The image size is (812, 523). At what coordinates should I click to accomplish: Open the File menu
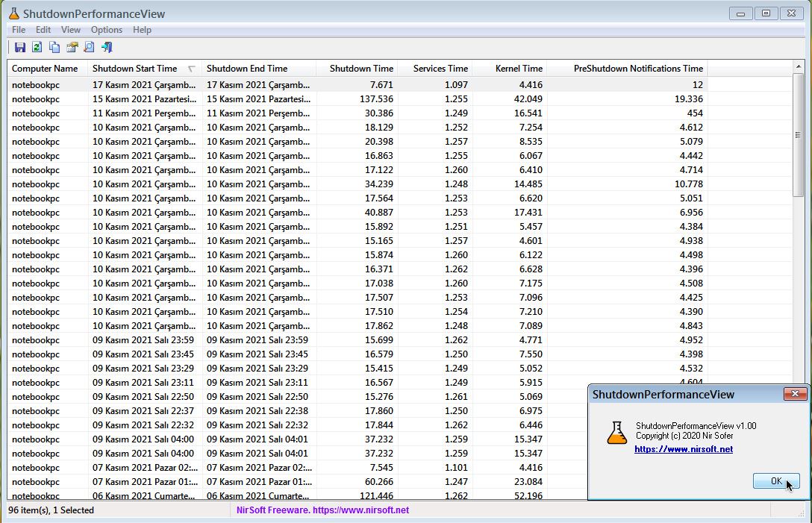(19, 30)
